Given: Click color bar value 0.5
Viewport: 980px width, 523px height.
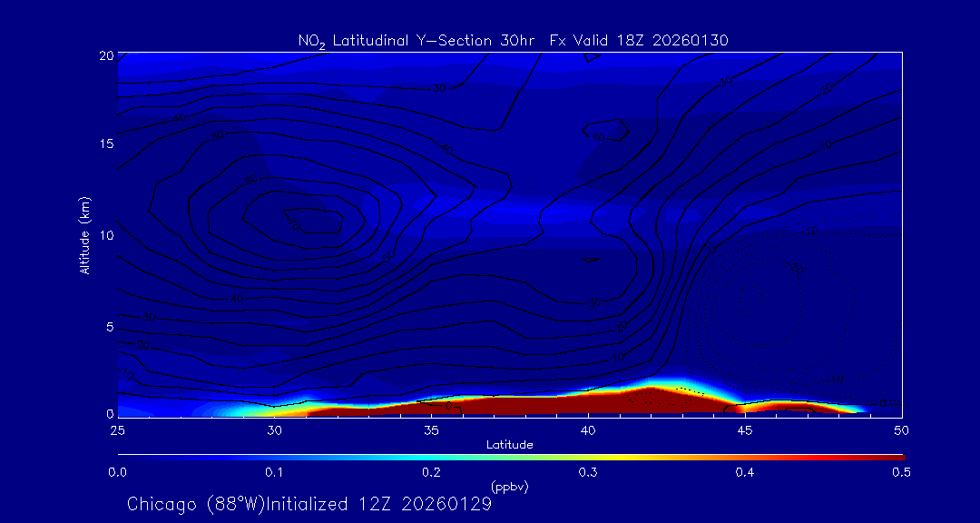Looking at the screenshot, I should point(901,473).
